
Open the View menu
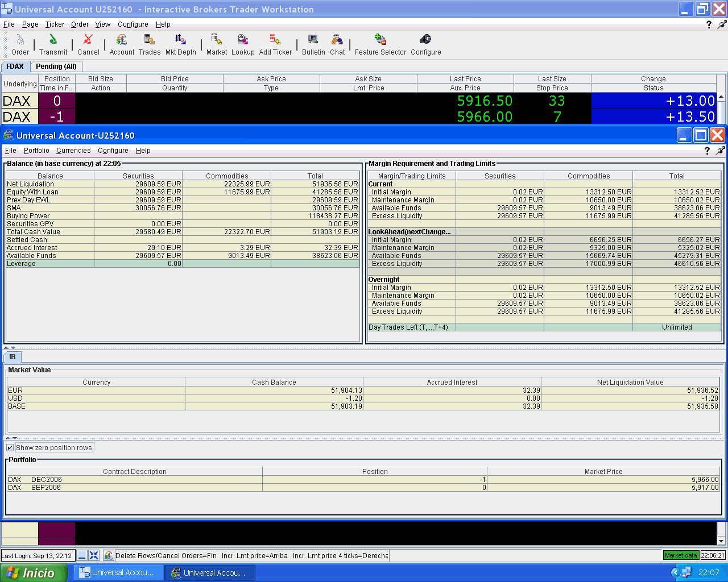click(103, 24)
